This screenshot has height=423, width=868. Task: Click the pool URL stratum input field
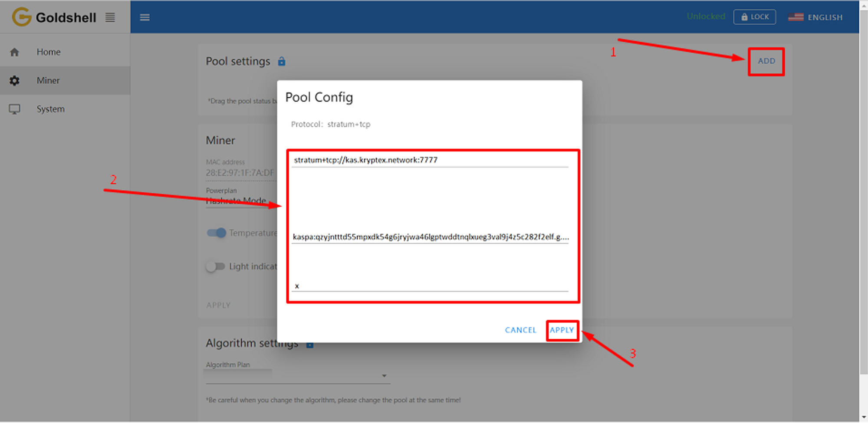coord(430,160)
